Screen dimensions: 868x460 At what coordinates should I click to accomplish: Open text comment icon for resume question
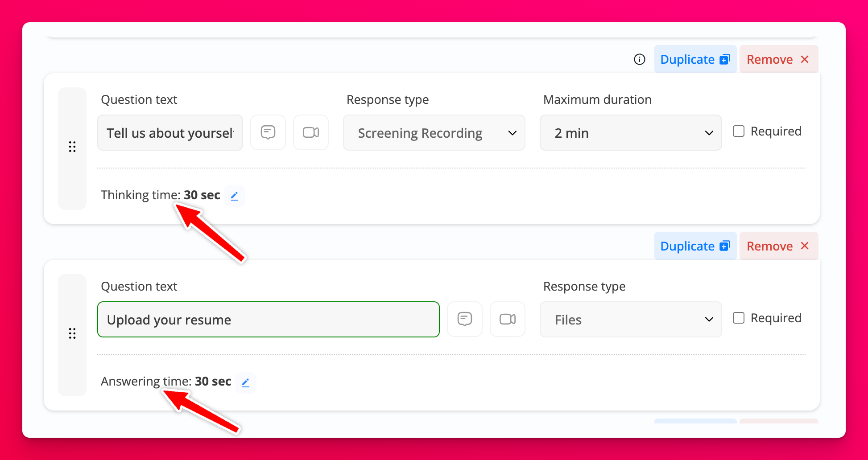coord(465,319)
